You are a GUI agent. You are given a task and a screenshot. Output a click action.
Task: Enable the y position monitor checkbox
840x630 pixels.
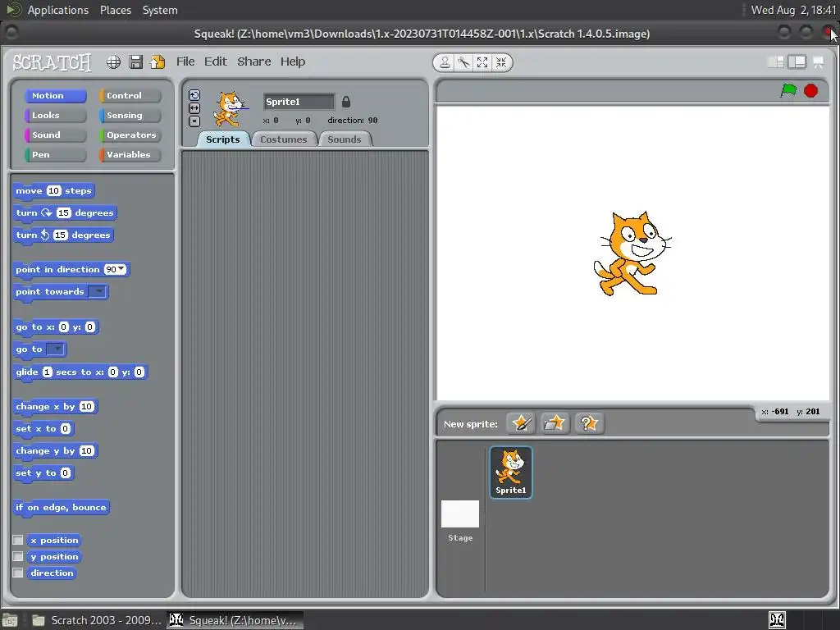tap(18, 556)
